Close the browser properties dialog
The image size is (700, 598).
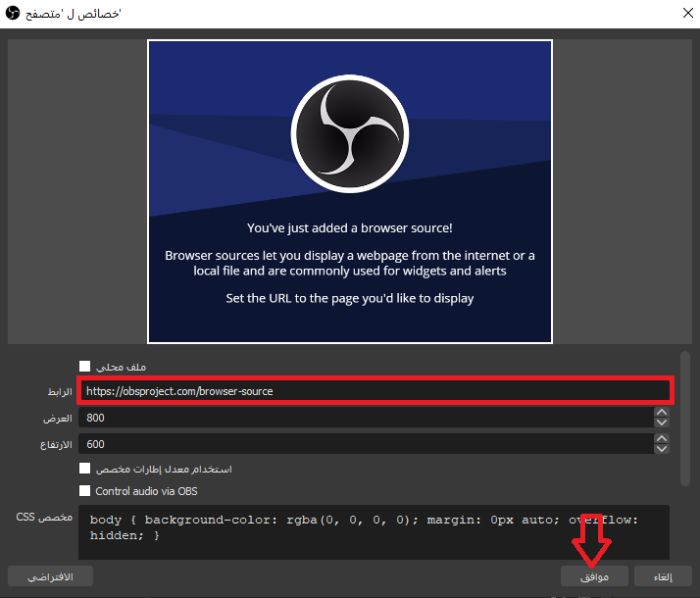[x=687, y=13]
